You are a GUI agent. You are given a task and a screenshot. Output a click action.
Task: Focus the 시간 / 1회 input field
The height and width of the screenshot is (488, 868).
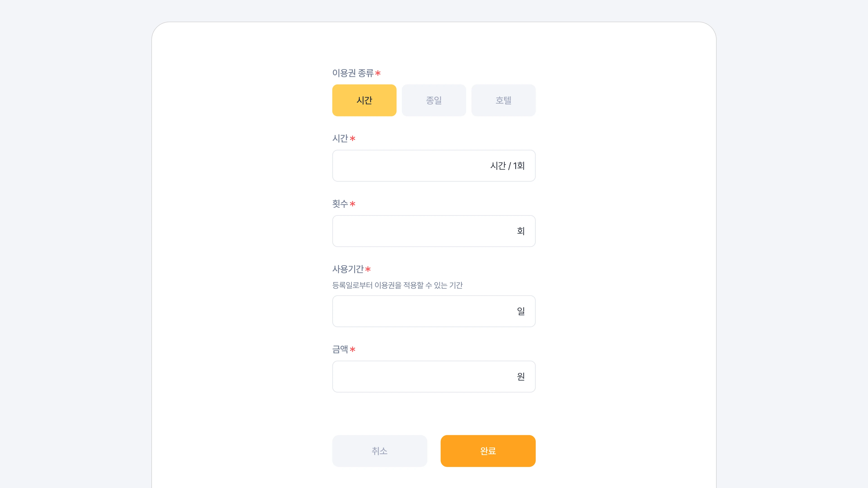(x=434, y=166)
